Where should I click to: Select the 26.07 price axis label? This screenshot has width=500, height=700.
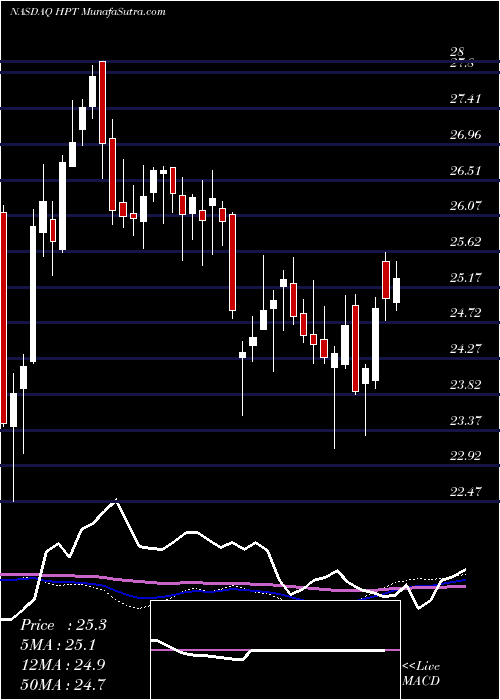[x=465, y=206]
